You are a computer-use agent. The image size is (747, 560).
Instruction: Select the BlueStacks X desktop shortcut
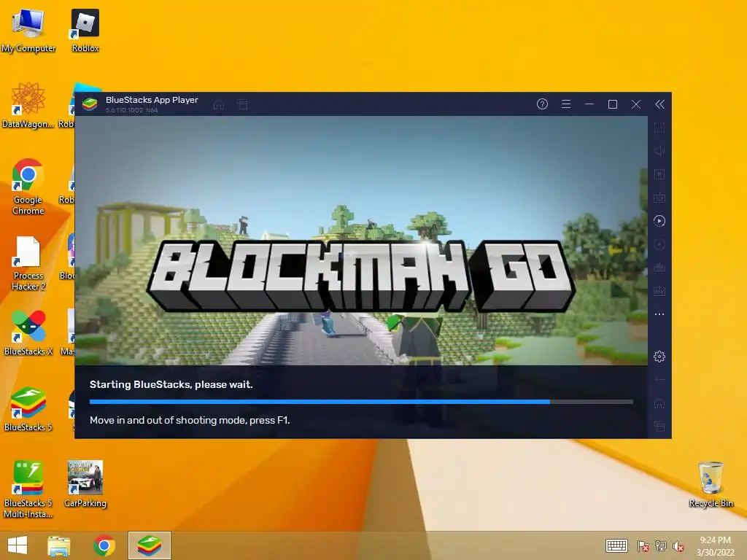pos(28,332)
